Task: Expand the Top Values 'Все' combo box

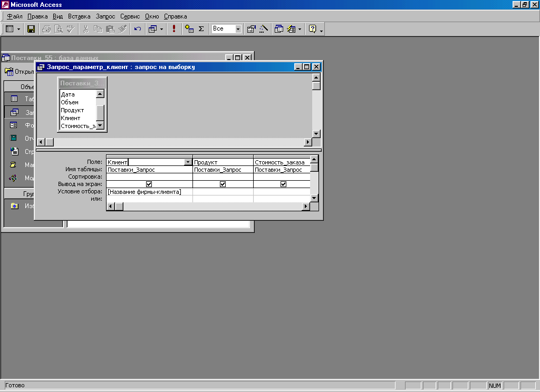Action: pos(238,29)
